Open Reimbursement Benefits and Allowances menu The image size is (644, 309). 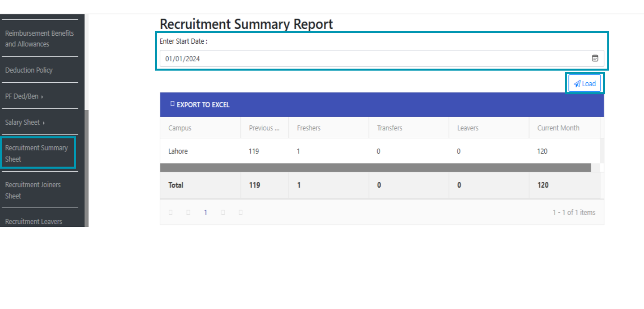pos(39,39)
